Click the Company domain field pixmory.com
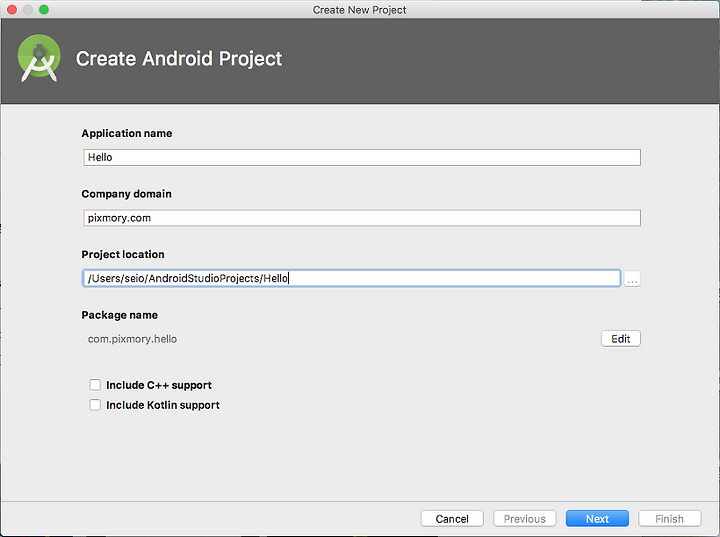This screenshot has width=720, height=537. 362,218
